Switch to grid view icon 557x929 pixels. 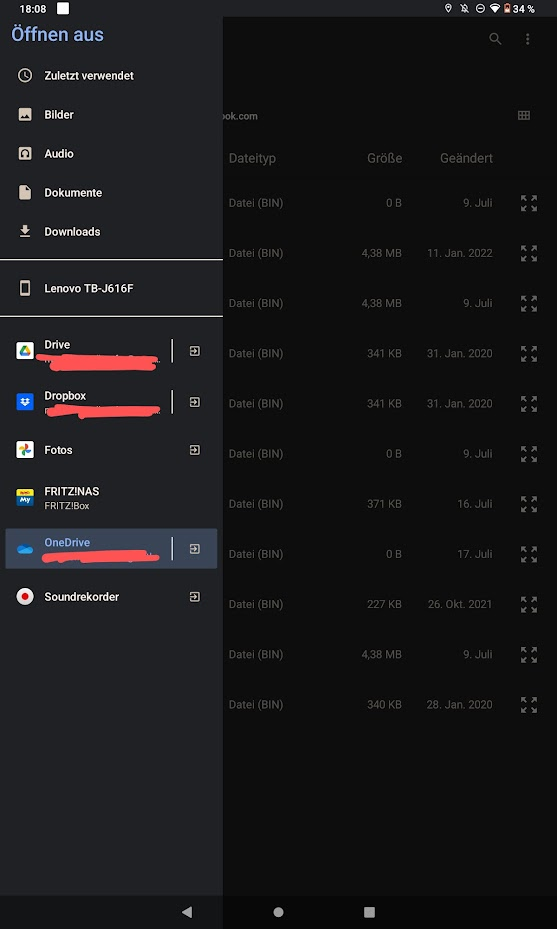click(x=524, y=116)
